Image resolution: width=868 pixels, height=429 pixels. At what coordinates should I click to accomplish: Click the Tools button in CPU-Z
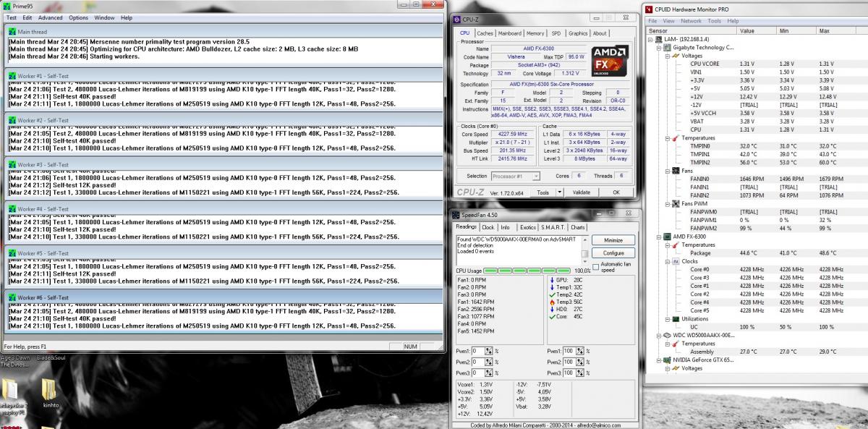[542, 192]
